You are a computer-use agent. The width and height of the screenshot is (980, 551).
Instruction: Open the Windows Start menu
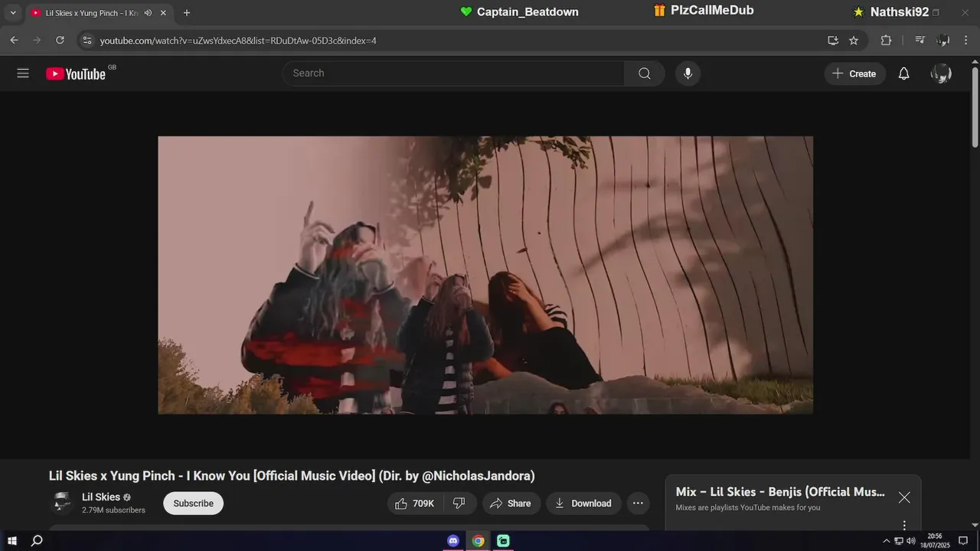pos(11,541)
